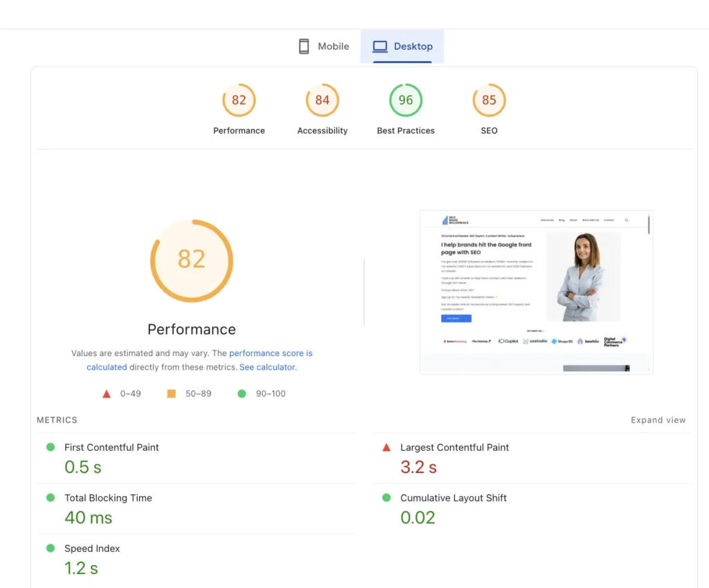Screen dimensions: 709x588
Task: Click the monitor icon on the Desktop tab
Action: pyautogui.click(x=379, y=46)
